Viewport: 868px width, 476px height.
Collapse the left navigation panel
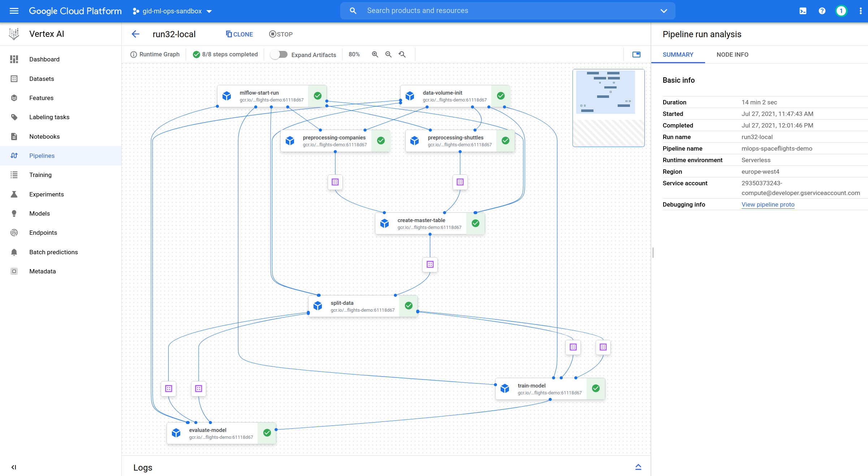(14, 467)
